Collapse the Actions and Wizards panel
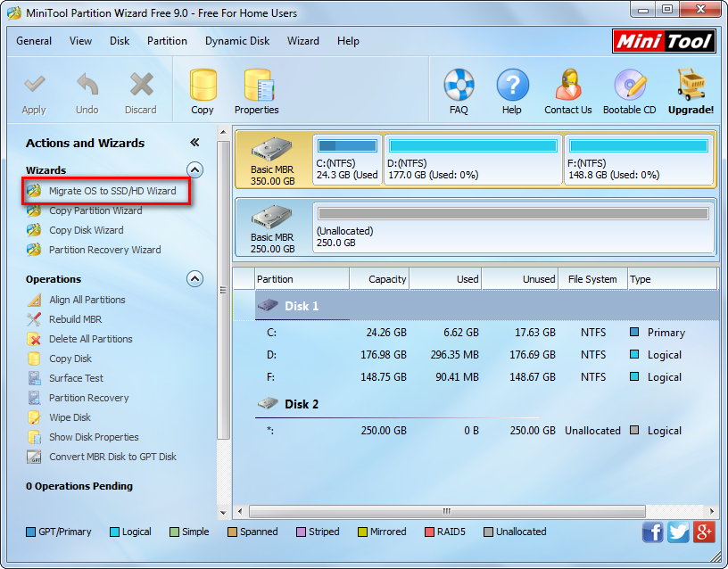728x569 pixels. [x=194, y=143]
